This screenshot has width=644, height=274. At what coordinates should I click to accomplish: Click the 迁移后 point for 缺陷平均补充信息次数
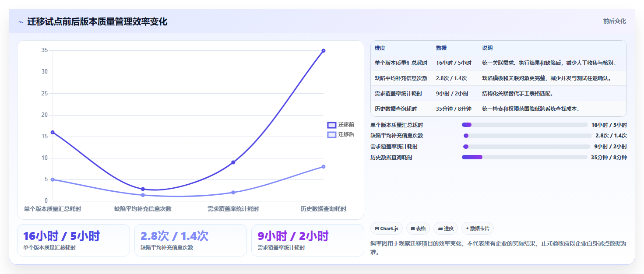click(143, 195)
